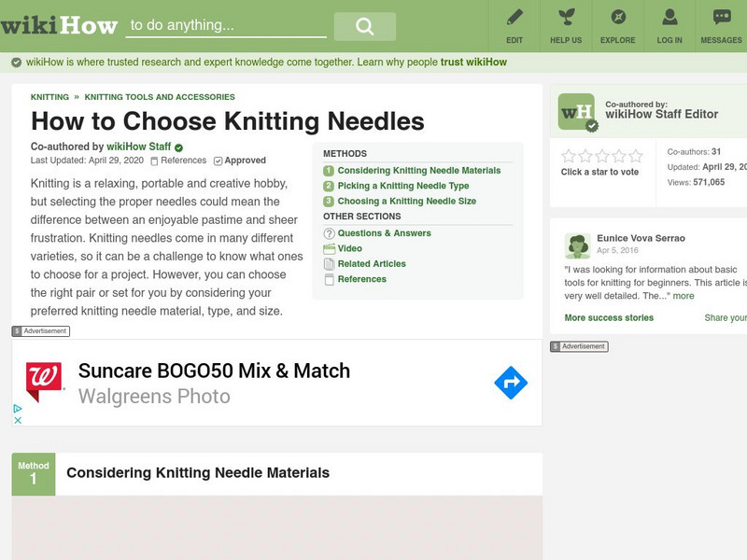Jump to Choosing a Knitting Needle Size

point(406,201)
